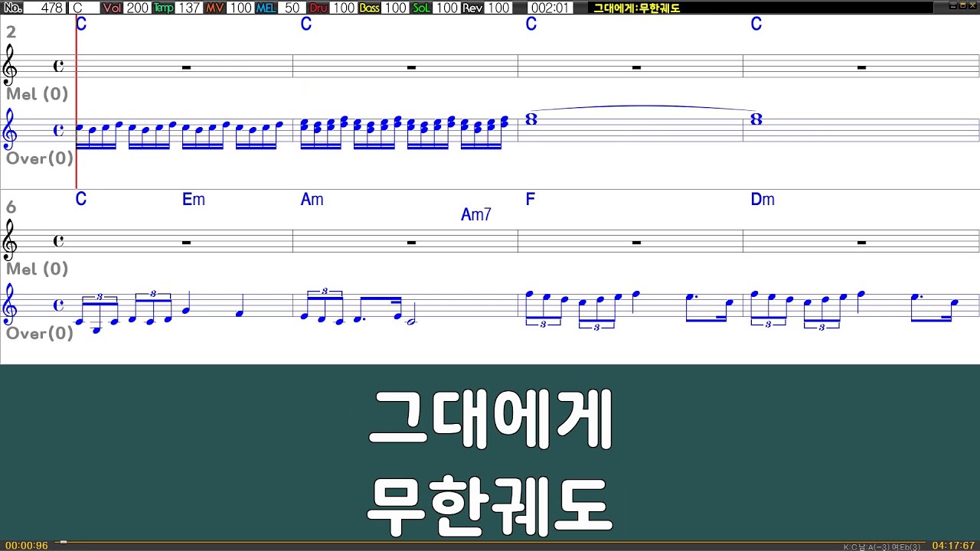Select the MV value 100
Viewport: 980px width, 551px height.
[x=240, y=8]
